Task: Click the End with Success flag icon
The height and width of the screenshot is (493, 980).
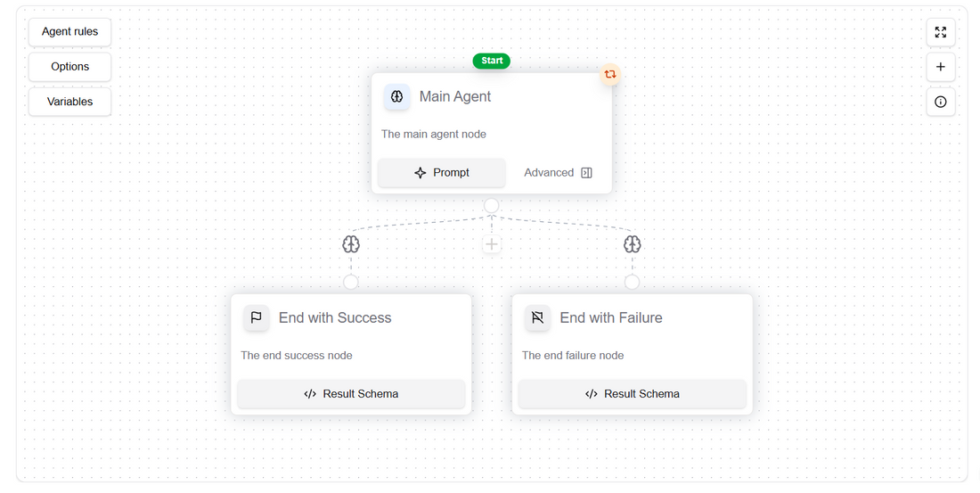Action: (x=257, y=317)
